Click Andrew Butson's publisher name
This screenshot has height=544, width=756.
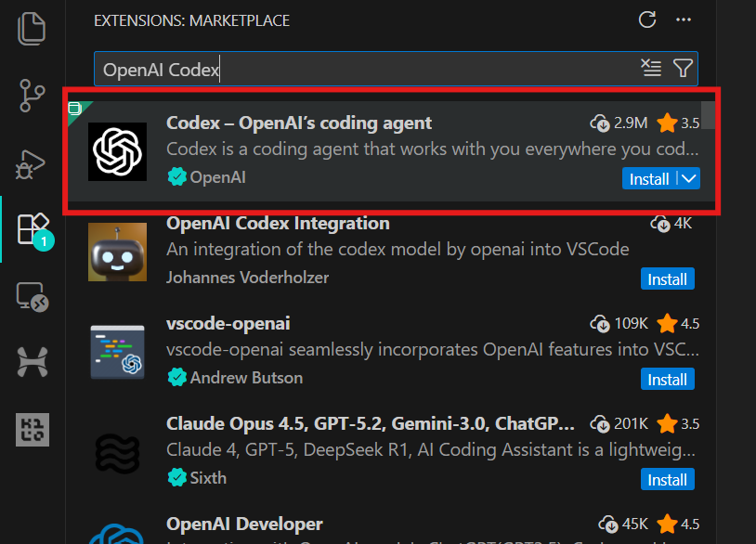(x=246, y=378)
